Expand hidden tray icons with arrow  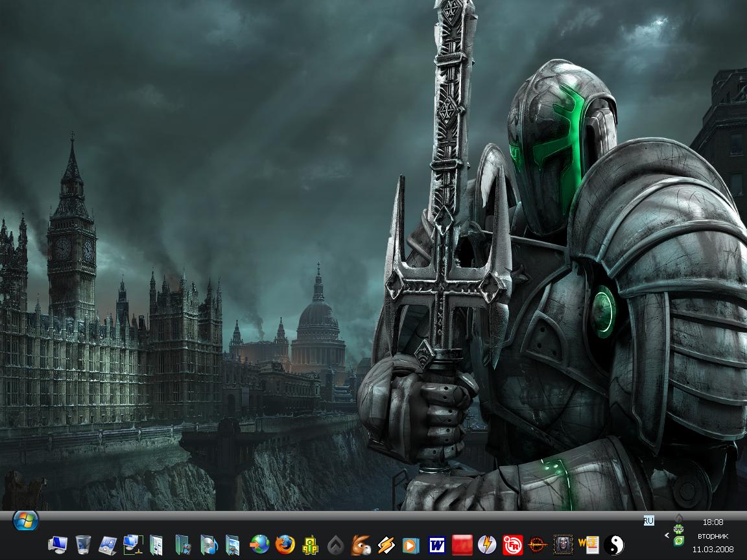[x=667, y=535]
